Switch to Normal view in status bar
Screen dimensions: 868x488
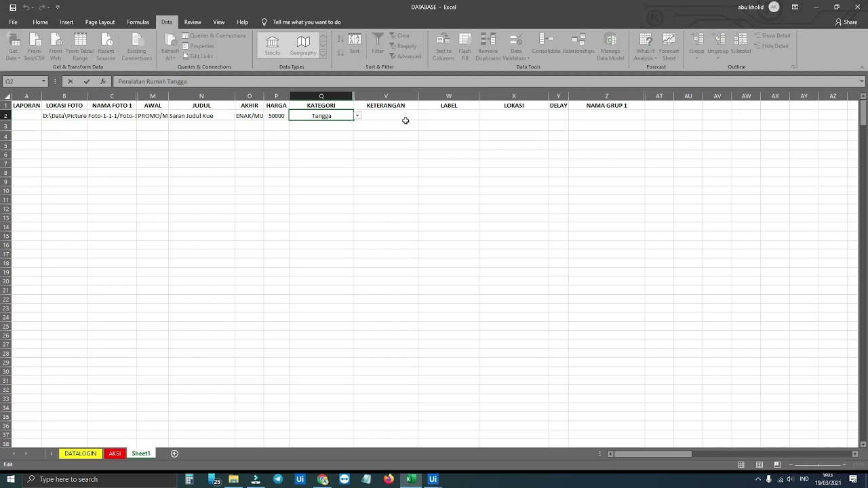coord(741,465)
